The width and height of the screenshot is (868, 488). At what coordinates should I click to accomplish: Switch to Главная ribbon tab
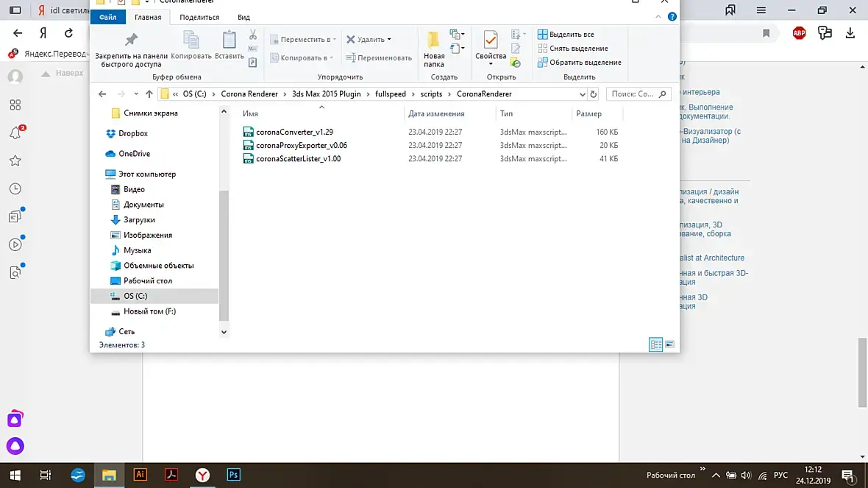148,17
